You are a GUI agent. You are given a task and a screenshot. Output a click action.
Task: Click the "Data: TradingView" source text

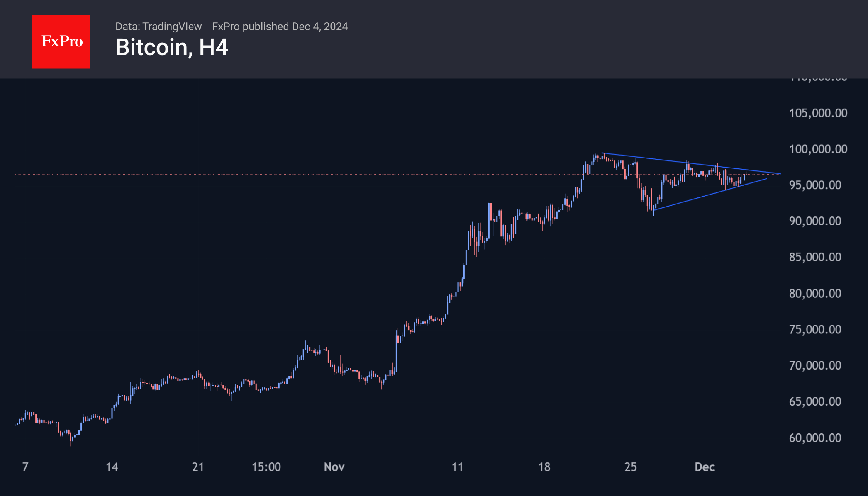tap(158, 27)
